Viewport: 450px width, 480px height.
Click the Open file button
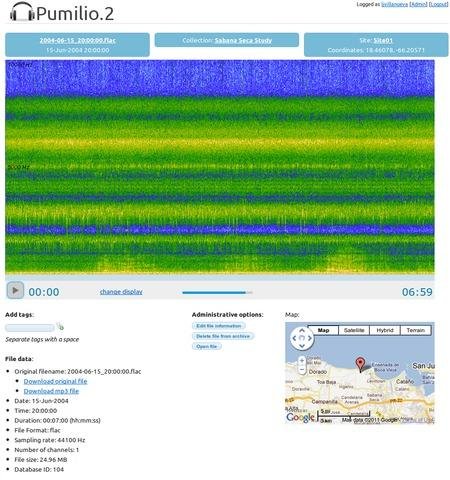pos(207,347)
